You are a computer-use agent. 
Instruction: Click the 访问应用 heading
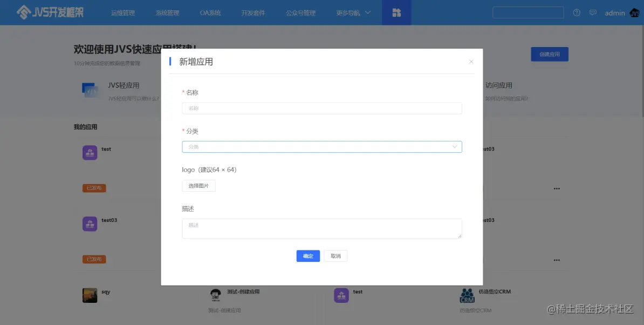tap(498, 85)
